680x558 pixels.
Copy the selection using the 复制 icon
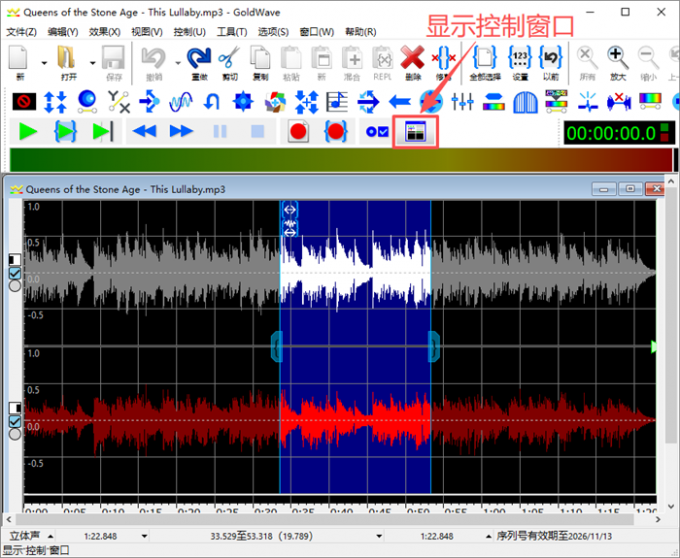coord(260,59)
